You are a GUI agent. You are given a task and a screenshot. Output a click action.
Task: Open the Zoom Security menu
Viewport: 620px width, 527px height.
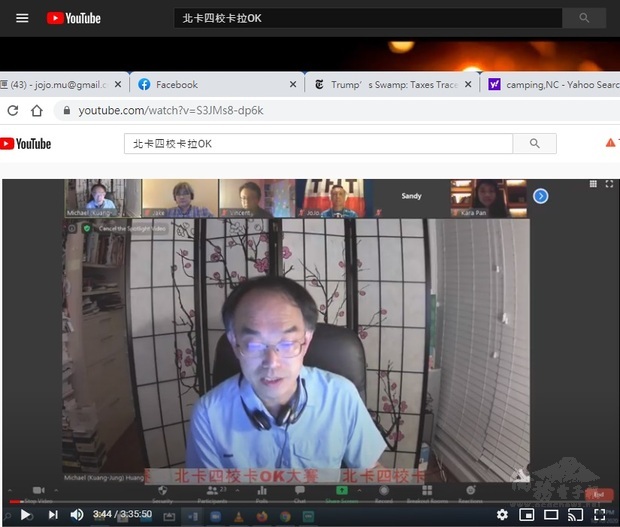tap(163, 494)
